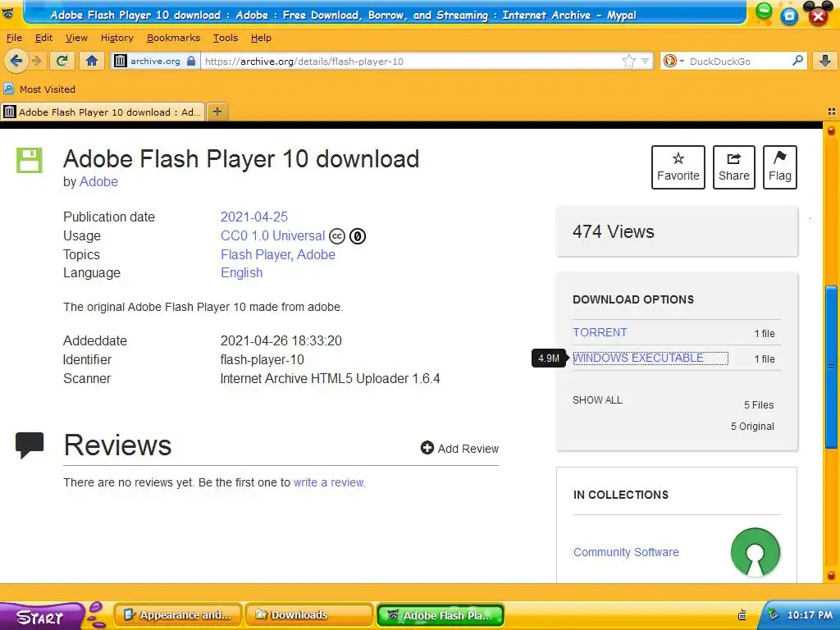Reload the page with the refresh icon
The height and width of the screenshot is (630, 840).
click(x=62, y=61)
